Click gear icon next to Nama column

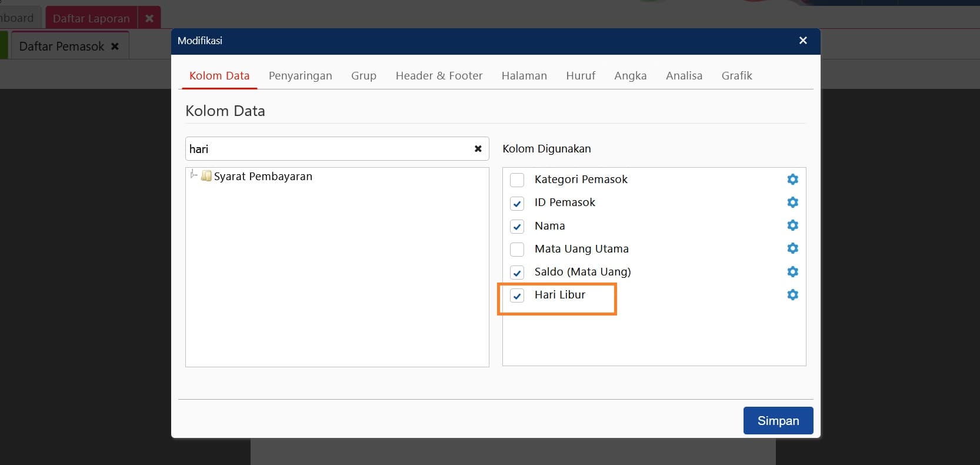coord(792,225)
